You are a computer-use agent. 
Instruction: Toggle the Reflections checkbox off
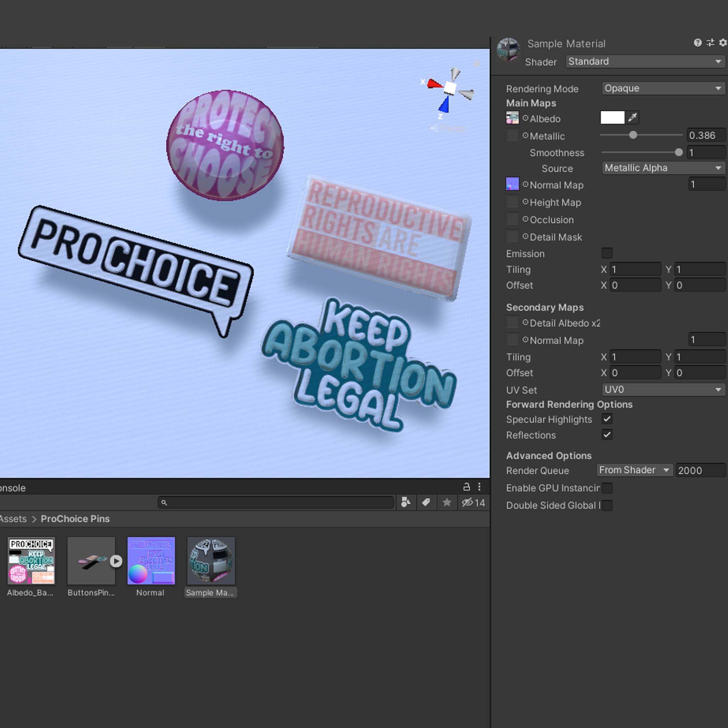(607, 435)
